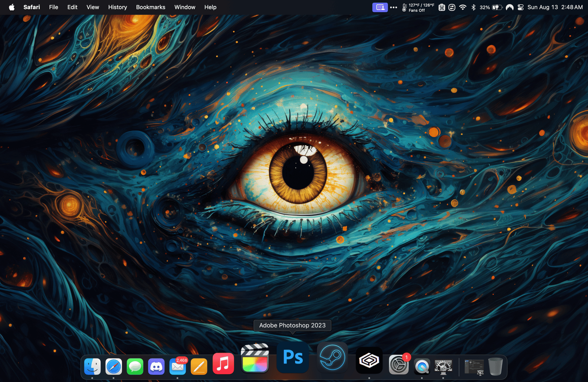Launch Adobe Photoshop 2023 from the Dock

coord(293,357)
